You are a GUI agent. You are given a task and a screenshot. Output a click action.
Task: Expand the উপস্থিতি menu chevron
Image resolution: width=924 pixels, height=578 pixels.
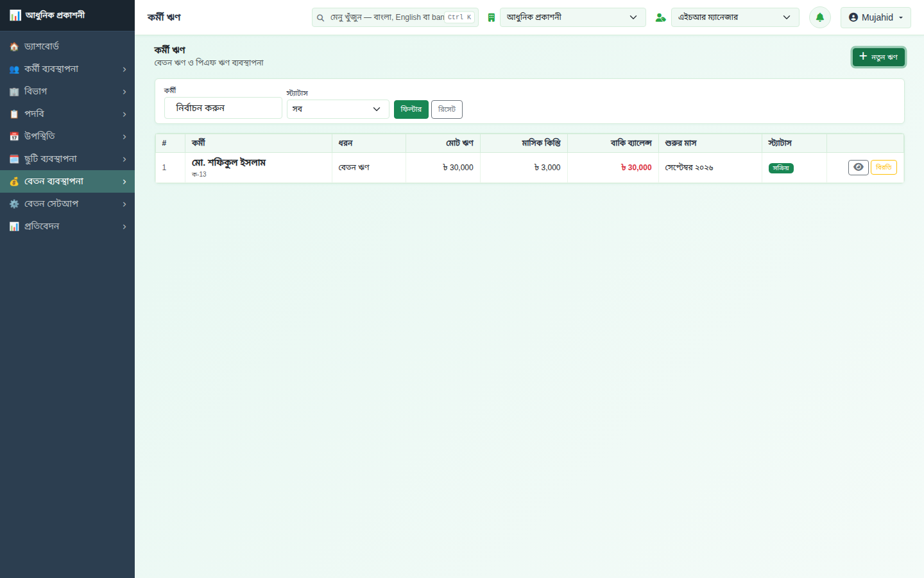pyautogui.click(x=124, y=137)
